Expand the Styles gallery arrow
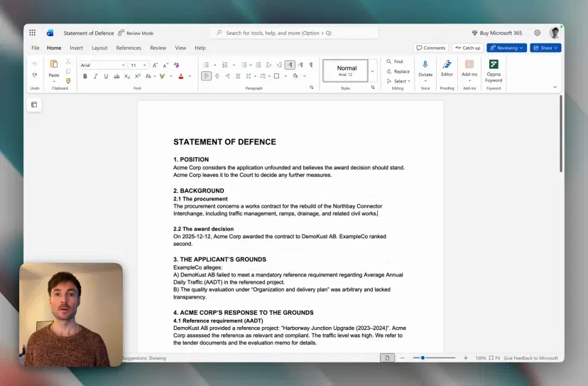 pos(372,71)
